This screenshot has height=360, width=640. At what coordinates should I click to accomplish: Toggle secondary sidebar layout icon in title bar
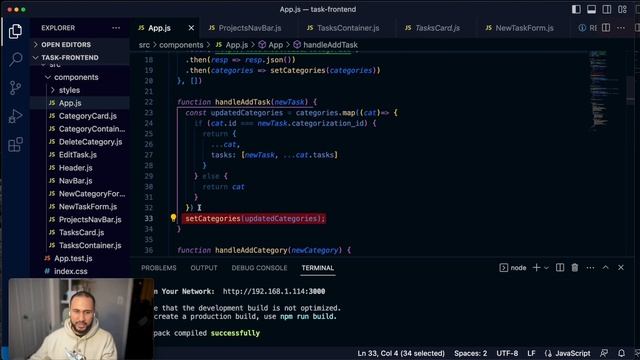point(607,9)
